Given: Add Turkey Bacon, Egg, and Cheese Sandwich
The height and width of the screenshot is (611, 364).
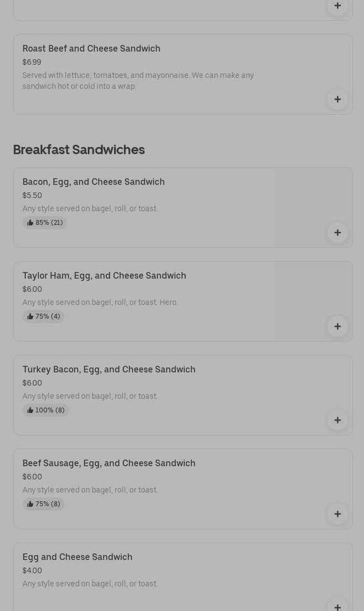Looking at the screenshot, I should pyautogui.click(x=338, y=420).
